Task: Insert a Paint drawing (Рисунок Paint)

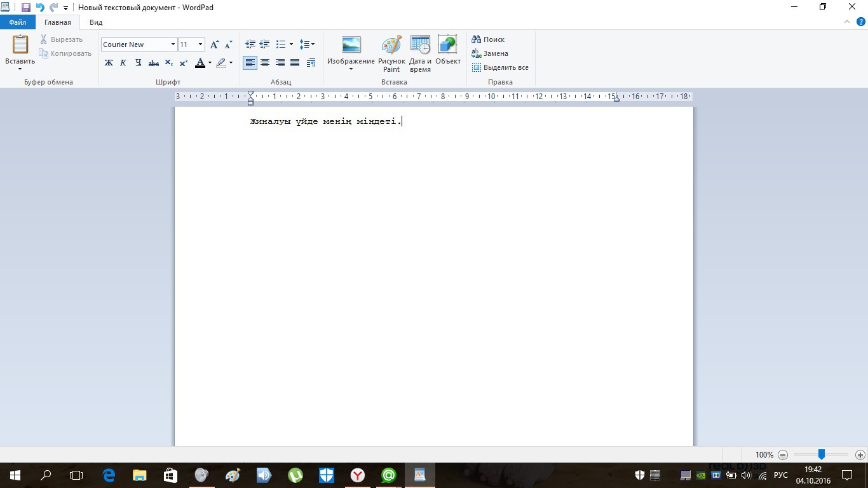Action: click(391, 54)
